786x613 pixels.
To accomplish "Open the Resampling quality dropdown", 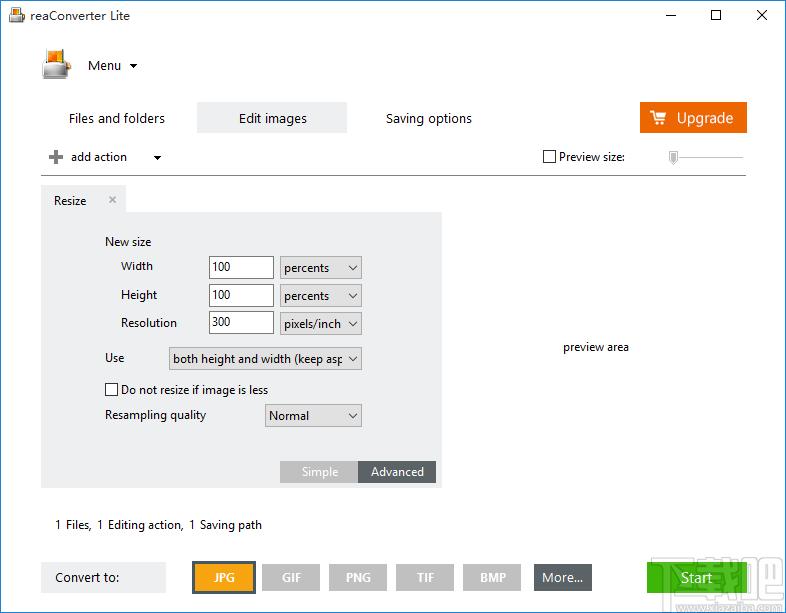I will 313,416.
